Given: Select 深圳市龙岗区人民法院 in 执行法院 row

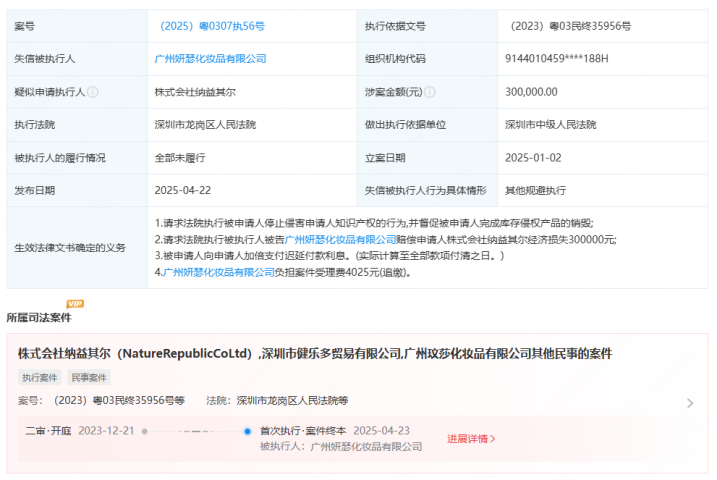Looking at the screenshot, I should (205, 125).
